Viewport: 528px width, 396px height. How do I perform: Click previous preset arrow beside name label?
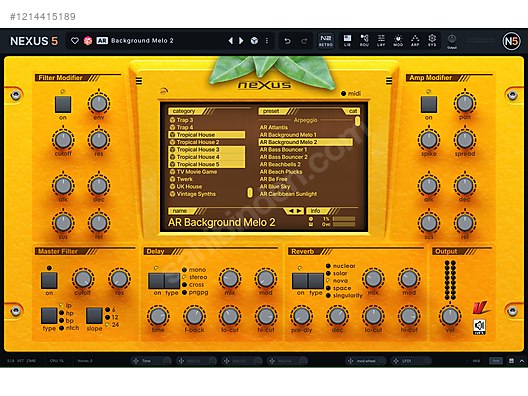pos(291,211)
